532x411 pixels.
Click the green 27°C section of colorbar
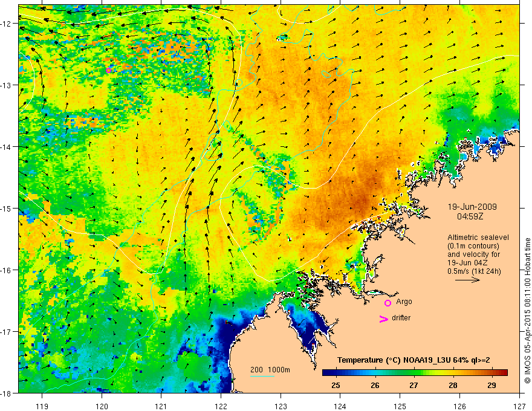point(414,373)
